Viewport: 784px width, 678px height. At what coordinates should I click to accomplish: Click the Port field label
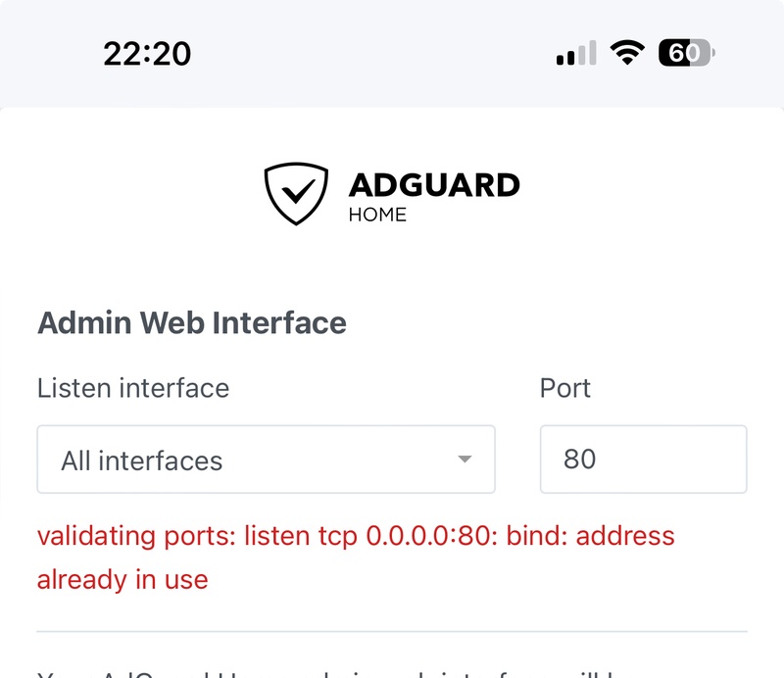[565, 388]
